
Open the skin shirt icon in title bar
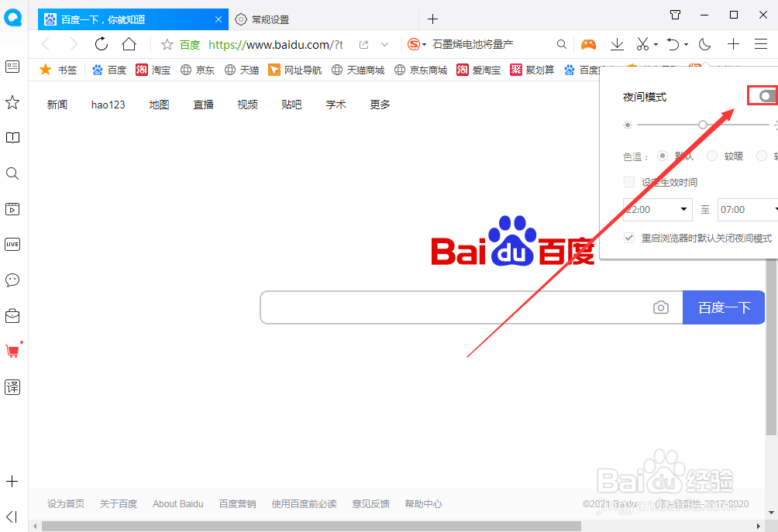pyautogui.click(x=675, y=15)
